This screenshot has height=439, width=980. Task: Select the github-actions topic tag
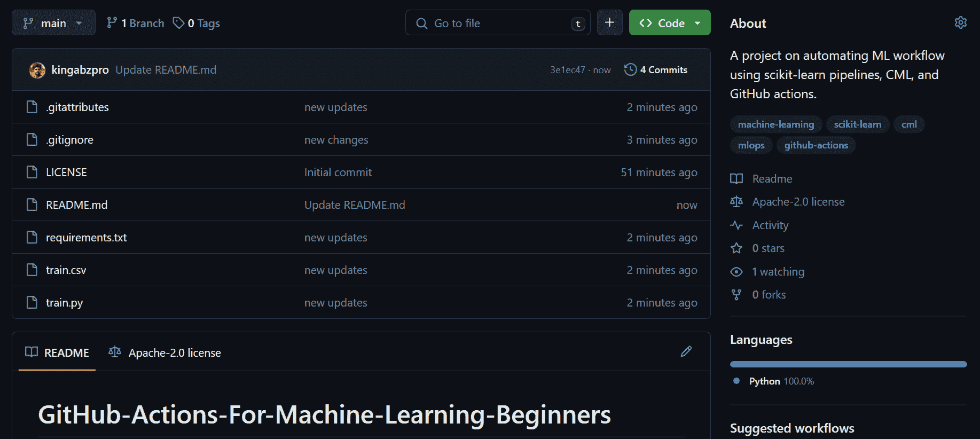[816, 145]
